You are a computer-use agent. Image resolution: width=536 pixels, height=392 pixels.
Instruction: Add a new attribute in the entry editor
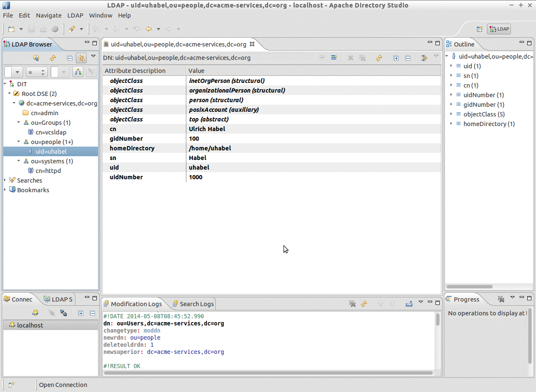click(334, 57)
